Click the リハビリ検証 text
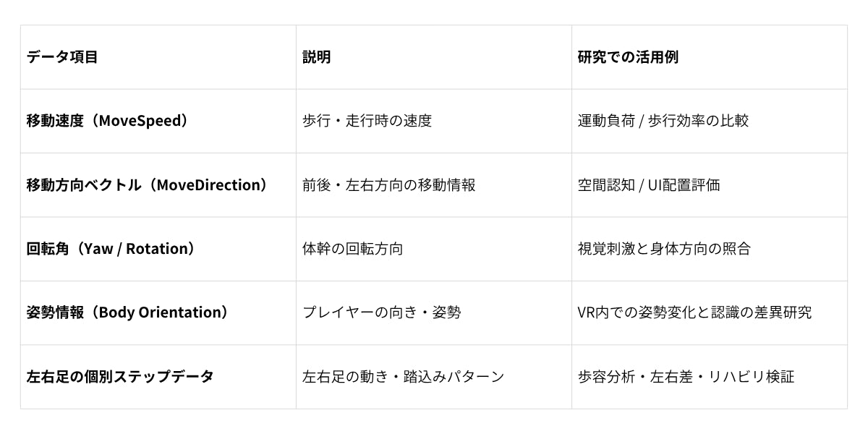Viewport: 868px width, 434px height. (751, 376)
